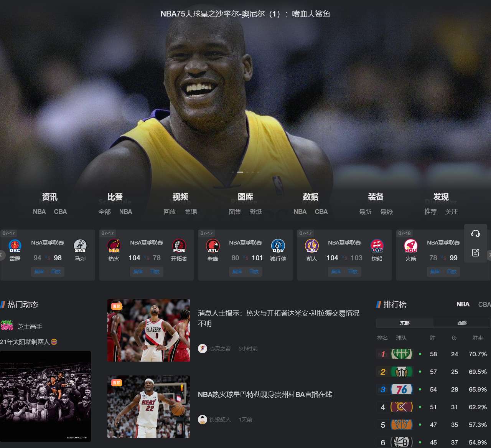Open the rank 4 Cavaliers logo

(402, 407)
